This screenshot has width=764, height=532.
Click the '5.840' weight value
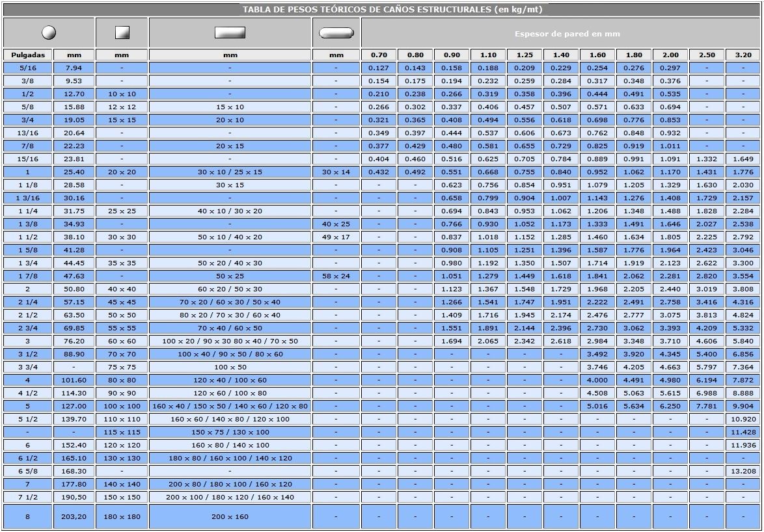(743, 341)
